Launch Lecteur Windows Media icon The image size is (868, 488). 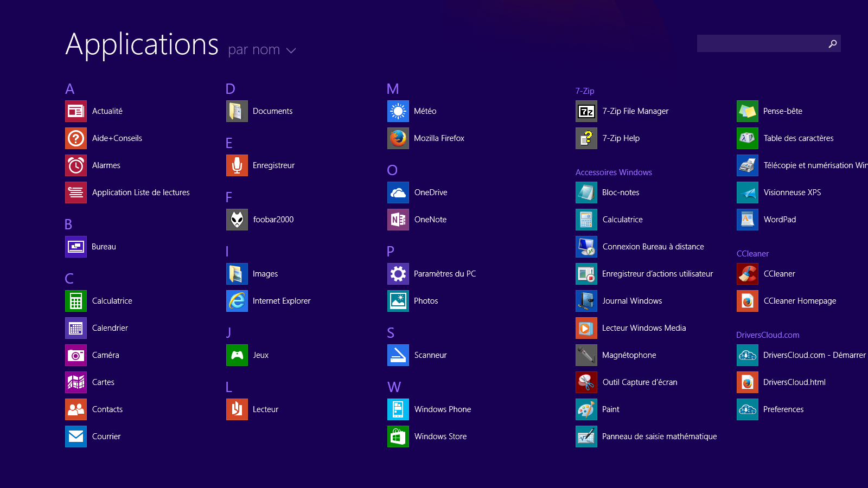pos(586,328)
